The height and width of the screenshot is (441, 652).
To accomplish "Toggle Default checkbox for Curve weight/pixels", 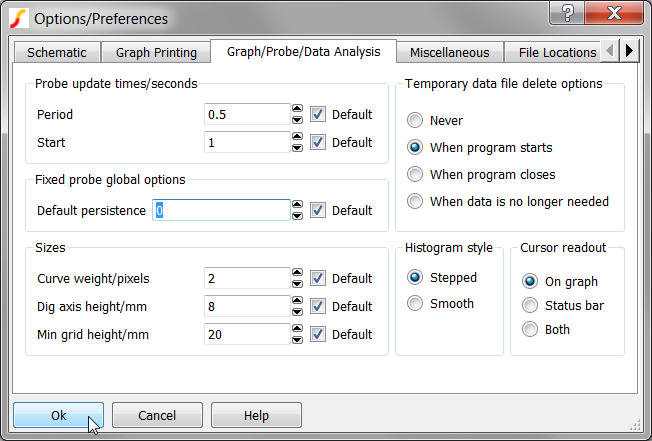I will 317,279.
